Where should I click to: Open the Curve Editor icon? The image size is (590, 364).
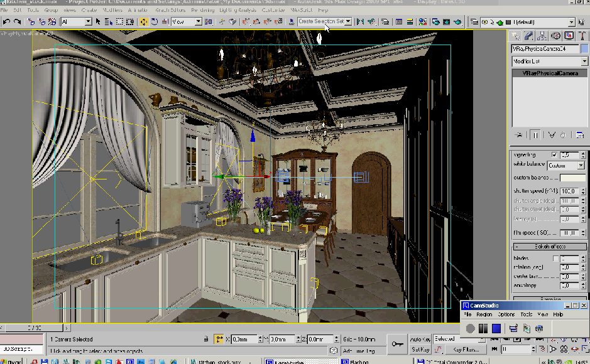click(x=399, y=22)
